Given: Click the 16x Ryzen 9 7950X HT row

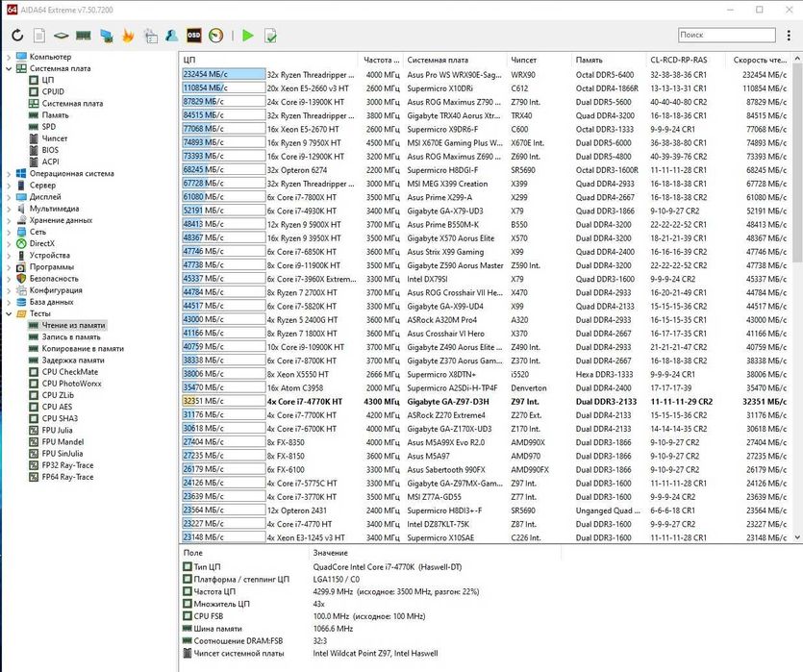Looking at the screenshot, I should point(484,143).
